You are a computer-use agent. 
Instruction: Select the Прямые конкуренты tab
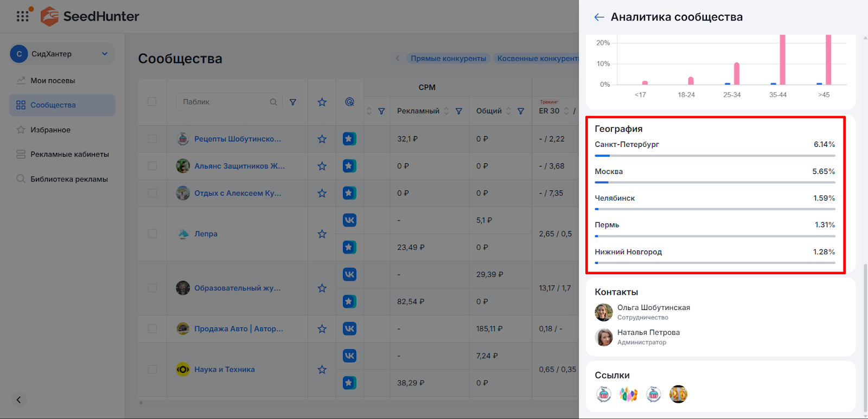pos(448,59)
